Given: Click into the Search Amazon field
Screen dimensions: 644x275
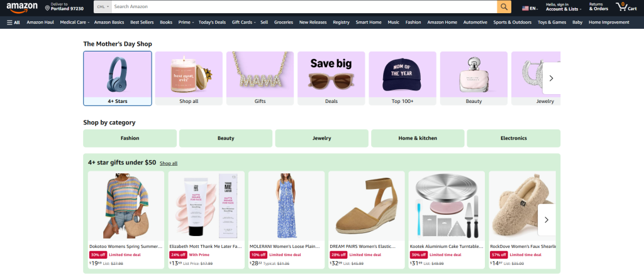Looking at the screenshot, I should tap(302, 7).
